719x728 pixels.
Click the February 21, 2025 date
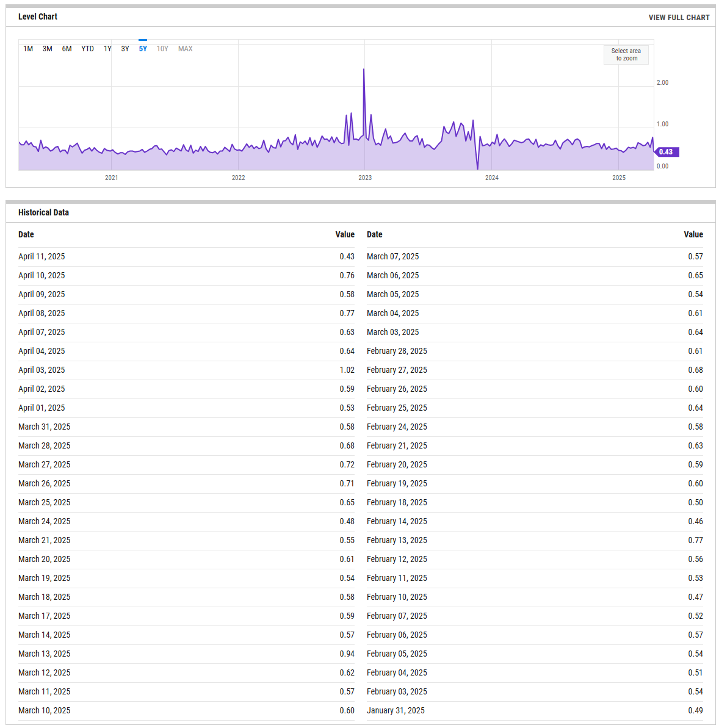point(397,445)
